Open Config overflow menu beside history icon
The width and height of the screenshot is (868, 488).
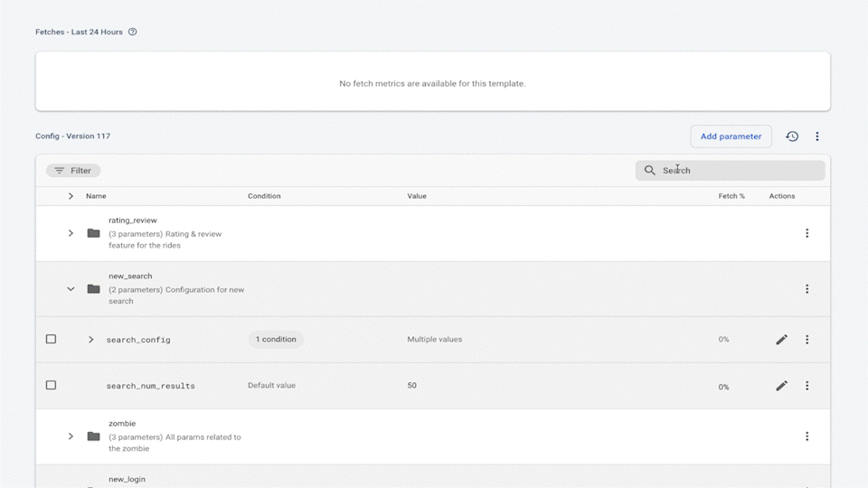coord(817,136)
